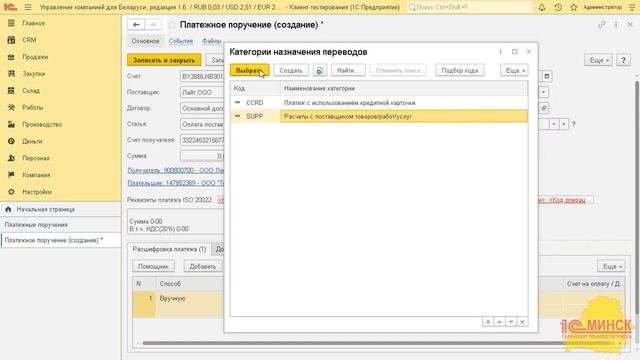640x360 pixels.
Task: Click Помощник button
Action: [x=153, y=266]
